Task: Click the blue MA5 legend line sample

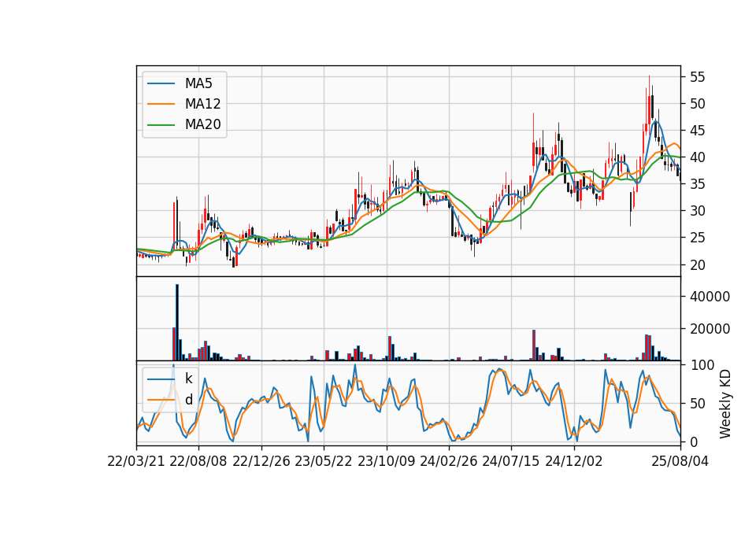Action: tap(161, 84)
